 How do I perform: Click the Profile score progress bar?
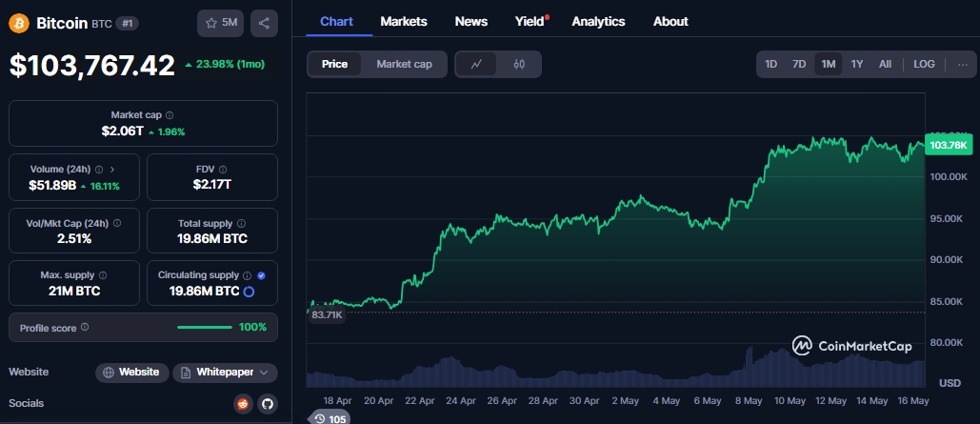point(205,327)
